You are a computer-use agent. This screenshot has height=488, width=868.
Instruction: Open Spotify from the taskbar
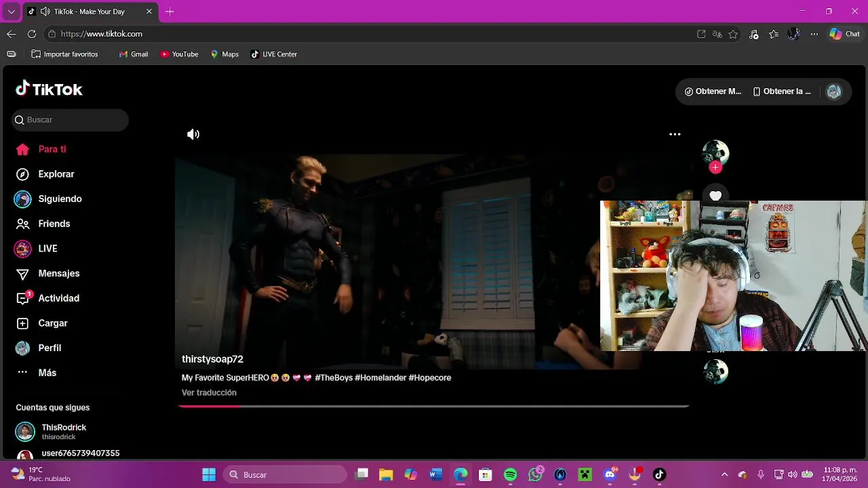pyautogui.click(x=511, y=474)
